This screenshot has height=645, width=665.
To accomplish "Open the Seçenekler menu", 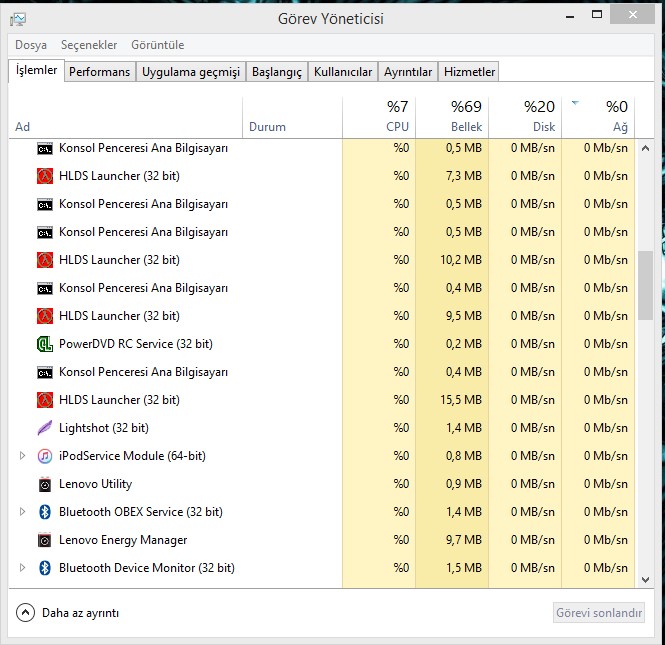I will (x=89, y=45).
